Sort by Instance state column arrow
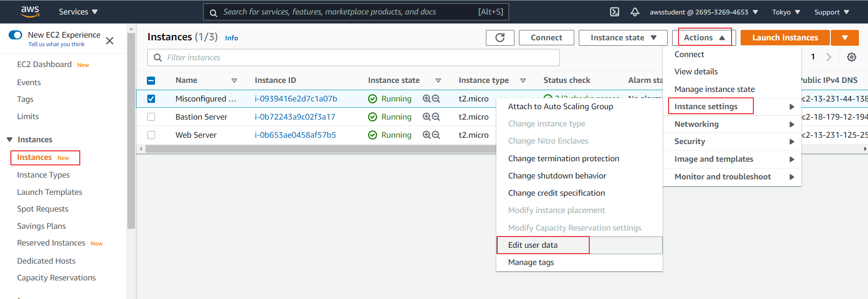Screen dimensions: 868x299 pyautogui.click(x=438, y=81)
